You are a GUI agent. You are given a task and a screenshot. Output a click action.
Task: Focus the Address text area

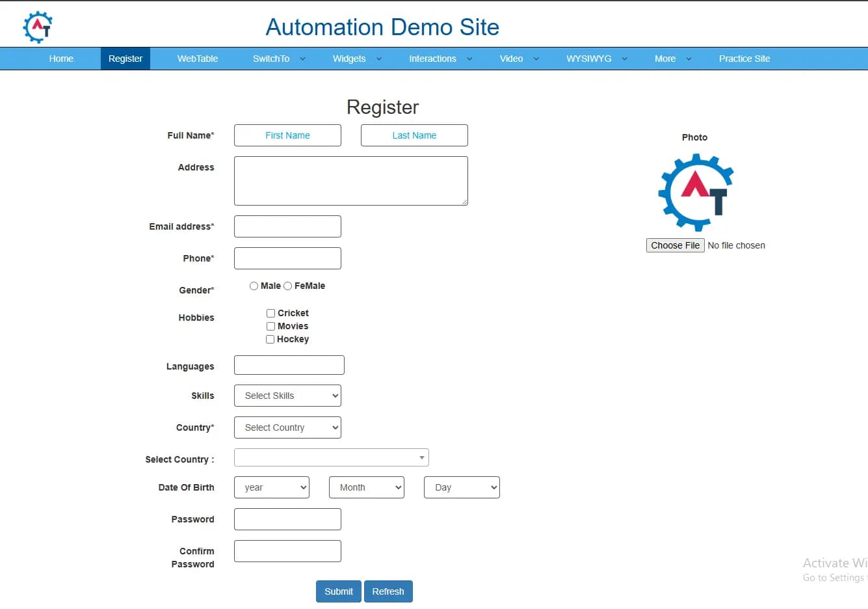351,181
